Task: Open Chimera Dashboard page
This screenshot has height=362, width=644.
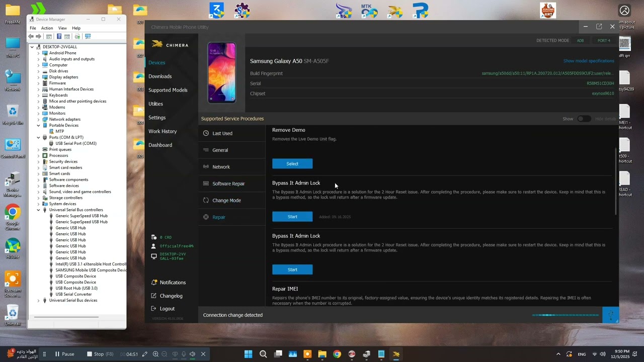Action: click(x=160, y=145)
